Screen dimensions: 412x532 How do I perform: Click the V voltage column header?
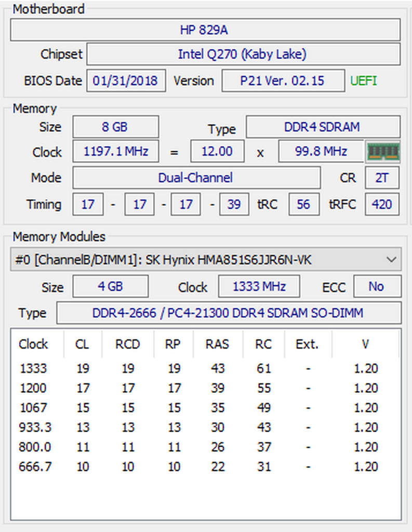(x=365, y=344)
